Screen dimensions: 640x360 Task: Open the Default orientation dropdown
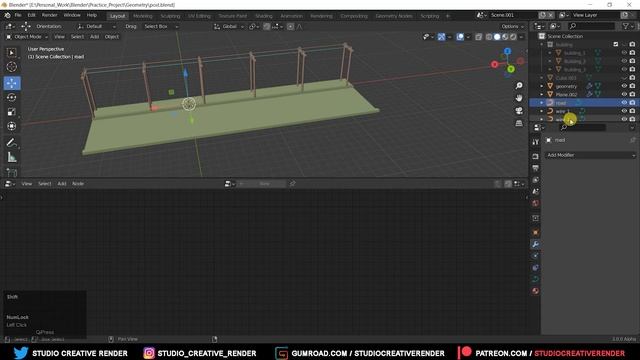tap(96, 27)
